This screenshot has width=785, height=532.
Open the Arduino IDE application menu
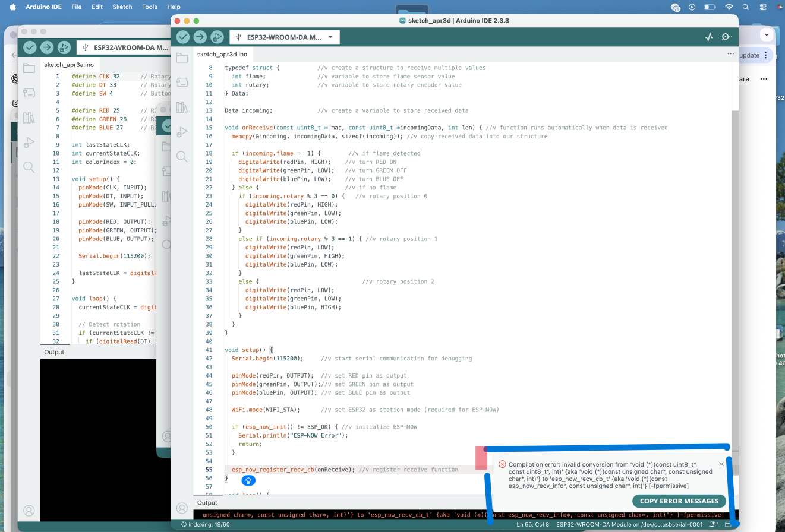[43, 7]
